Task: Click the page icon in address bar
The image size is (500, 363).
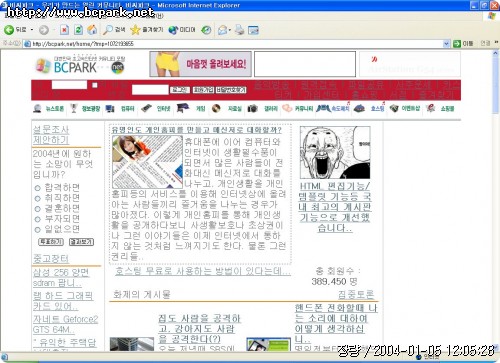Action: (x=28, y=44)
